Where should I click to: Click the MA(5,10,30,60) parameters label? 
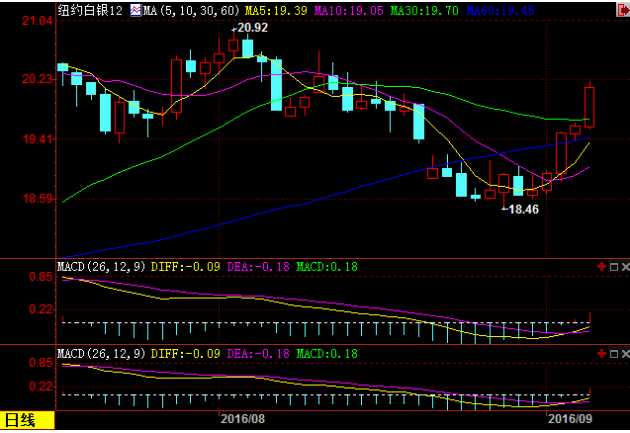point(191,10)
